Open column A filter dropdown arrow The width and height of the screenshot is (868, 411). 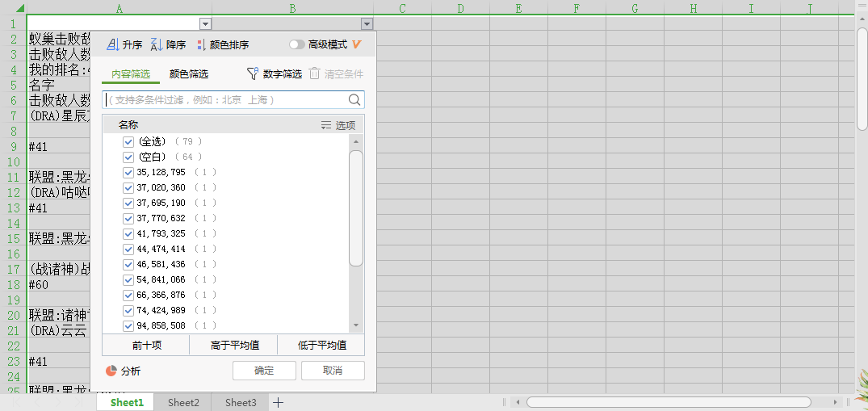[x=205, y=24]
